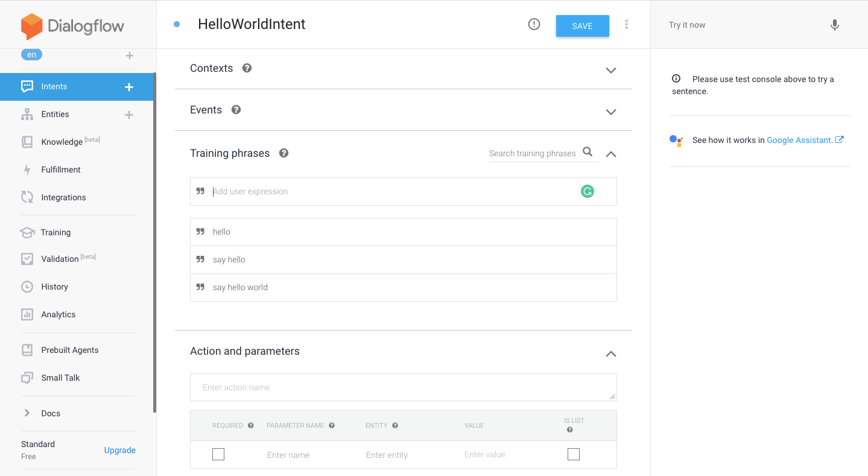Switch to the en language tab

31,54
